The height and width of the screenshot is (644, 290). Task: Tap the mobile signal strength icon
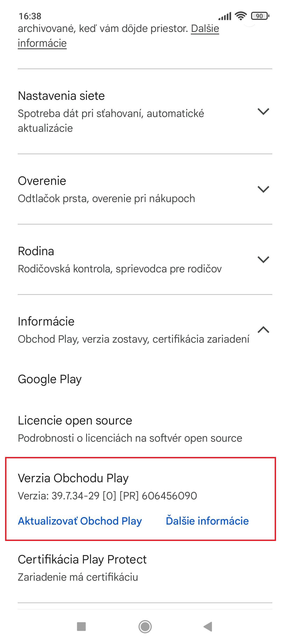(x=225, y=16)
